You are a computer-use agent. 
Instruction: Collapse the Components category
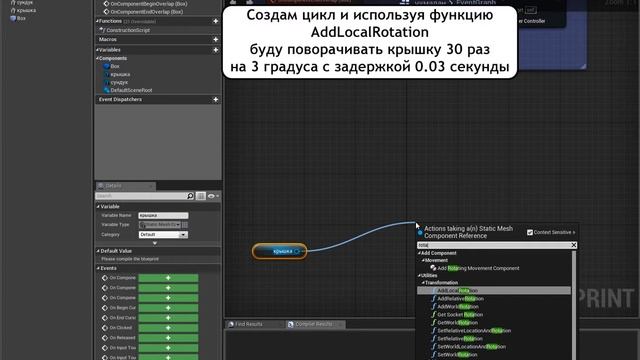pyautogui.click(x=97, y=58)
